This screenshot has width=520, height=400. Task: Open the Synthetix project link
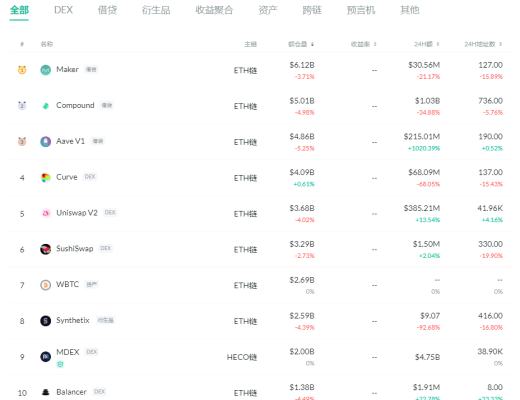click(x=73, y=320)
